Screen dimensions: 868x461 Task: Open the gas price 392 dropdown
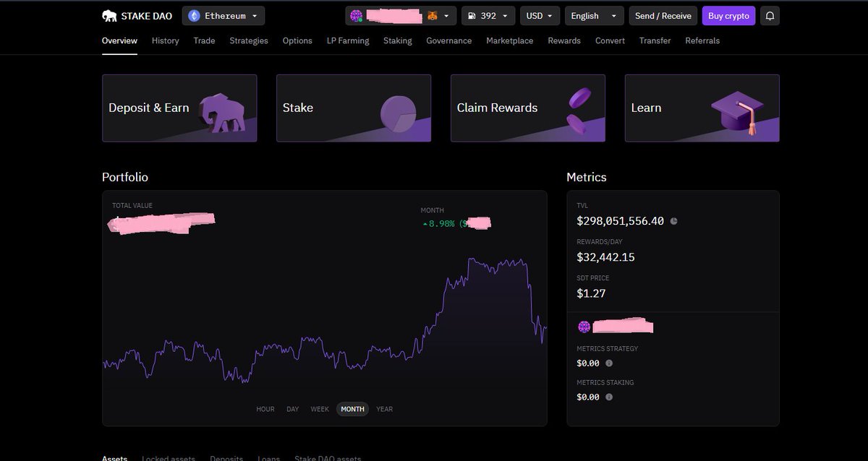488,16
